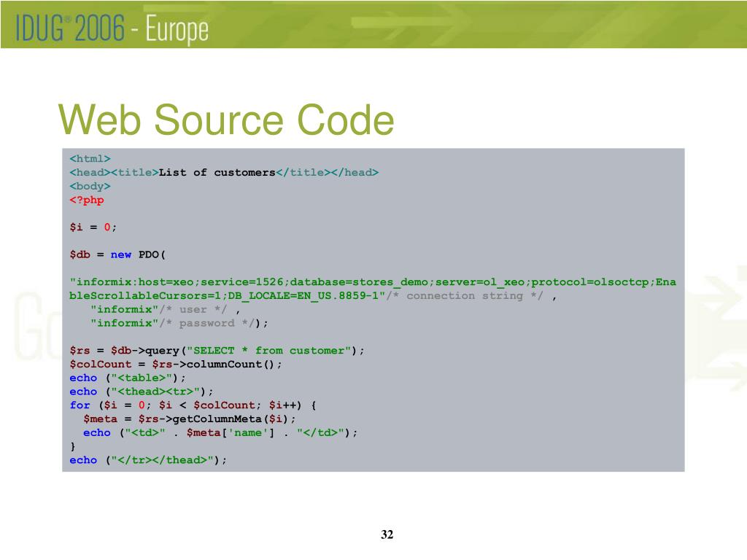Click the 'echo ("</tr></thead>");' line
Image resolution: width=747 pixels, height=560 pixels.
pyautogui.click(x=147, y=460)
